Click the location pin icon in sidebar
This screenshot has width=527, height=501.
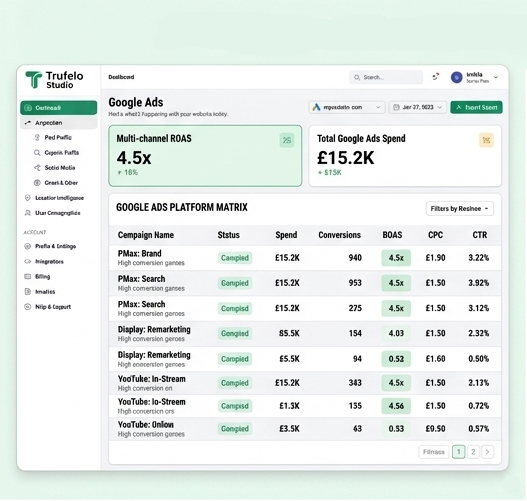coord(28,198)
